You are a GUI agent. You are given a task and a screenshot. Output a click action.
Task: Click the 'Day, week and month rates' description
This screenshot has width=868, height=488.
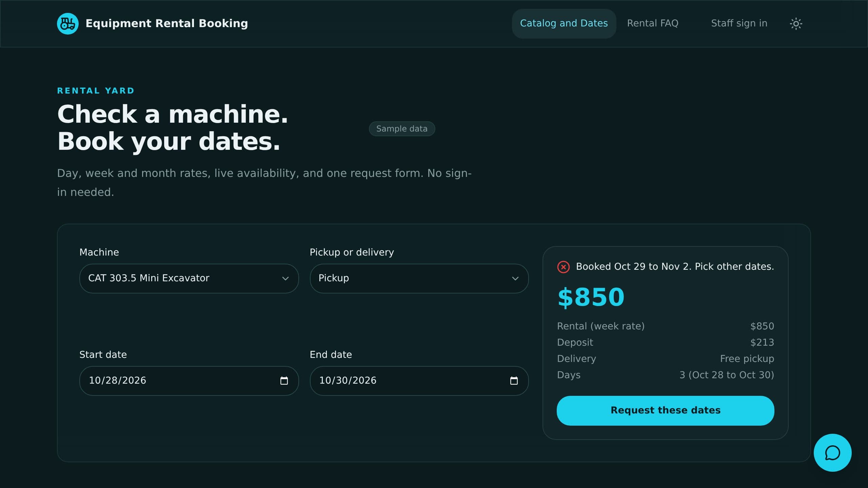tap(264, 183)
